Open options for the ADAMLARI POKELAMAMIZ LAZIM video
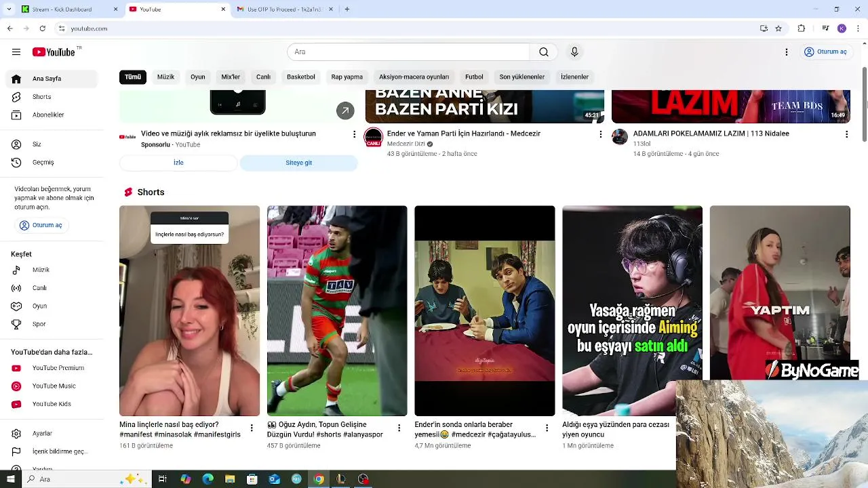868x488 pixels. pos(846,135)
